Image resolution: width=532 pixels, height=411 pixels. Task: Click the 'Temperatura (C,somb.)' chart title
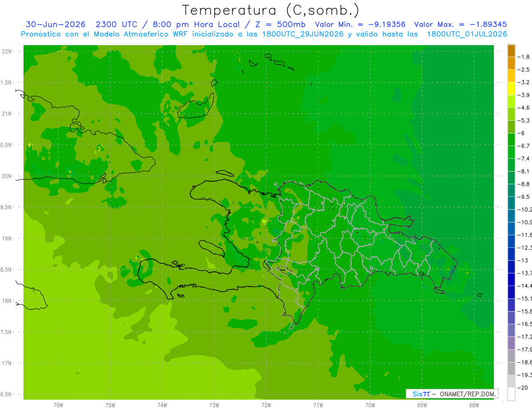(x=270, y=10)
